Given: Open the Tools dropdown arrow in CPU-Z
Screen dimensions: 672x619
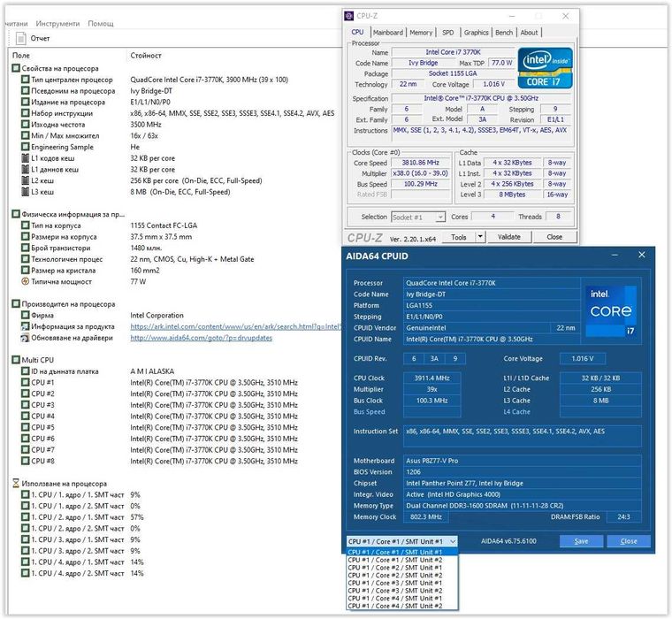Looking at the screenshot, I should point(480,237).
